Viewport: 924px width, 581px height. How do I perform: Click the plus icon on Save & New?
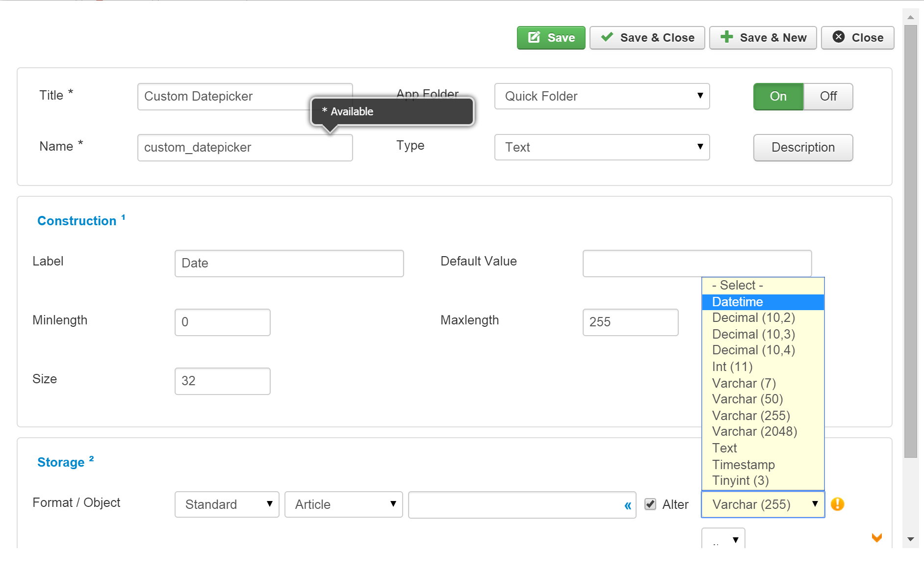[726, 37]
